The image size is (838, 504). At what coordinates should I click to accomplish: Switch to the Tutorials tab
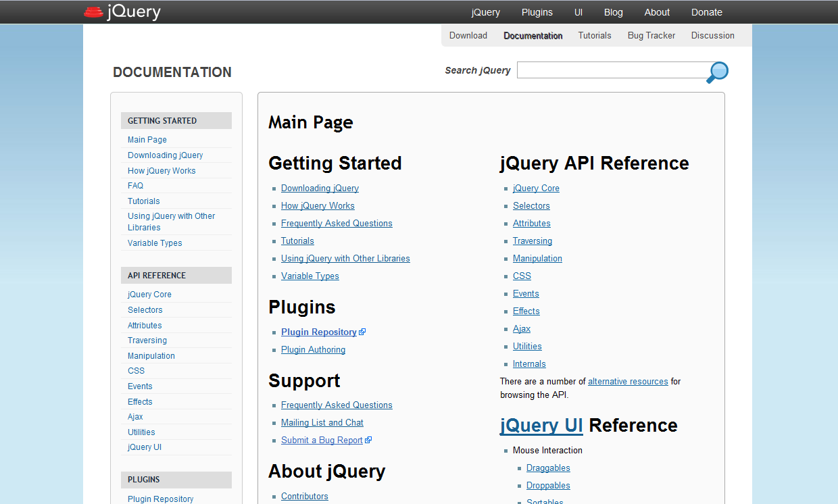(x=594, y=35)
